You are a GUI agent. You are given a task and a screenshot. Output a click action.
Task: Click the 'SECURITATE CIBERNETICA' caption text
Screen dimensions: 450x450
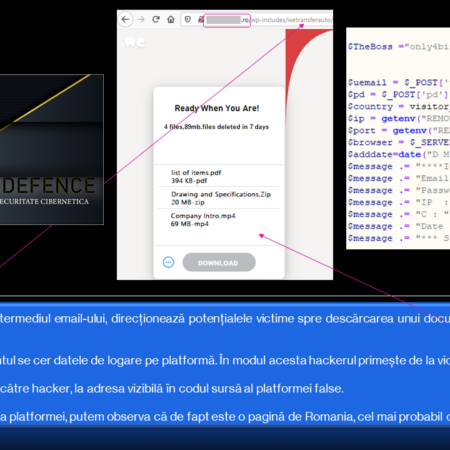click(x=44, y=202)
